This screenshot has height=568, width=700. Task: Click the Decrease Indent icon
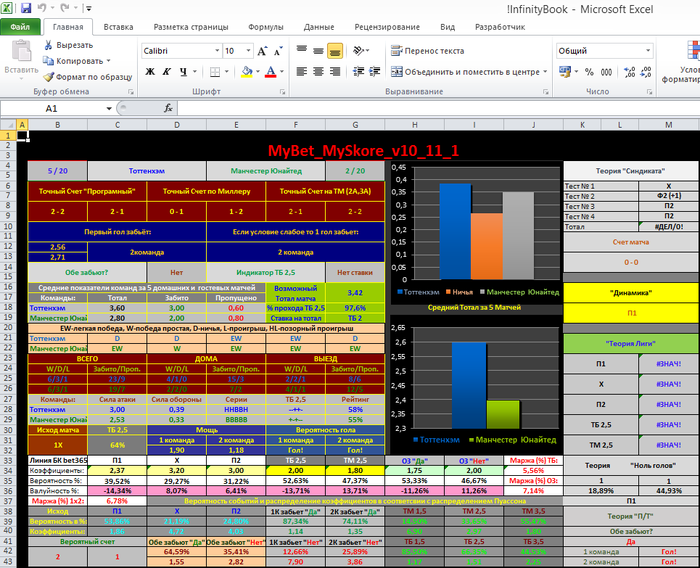coord(358,71)
